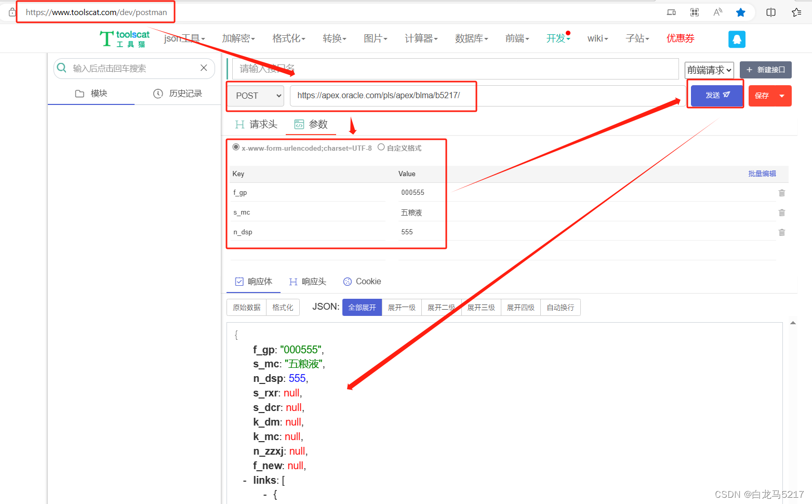
Task: Click the 优惠券 link
Action: (x=681, y=38)
